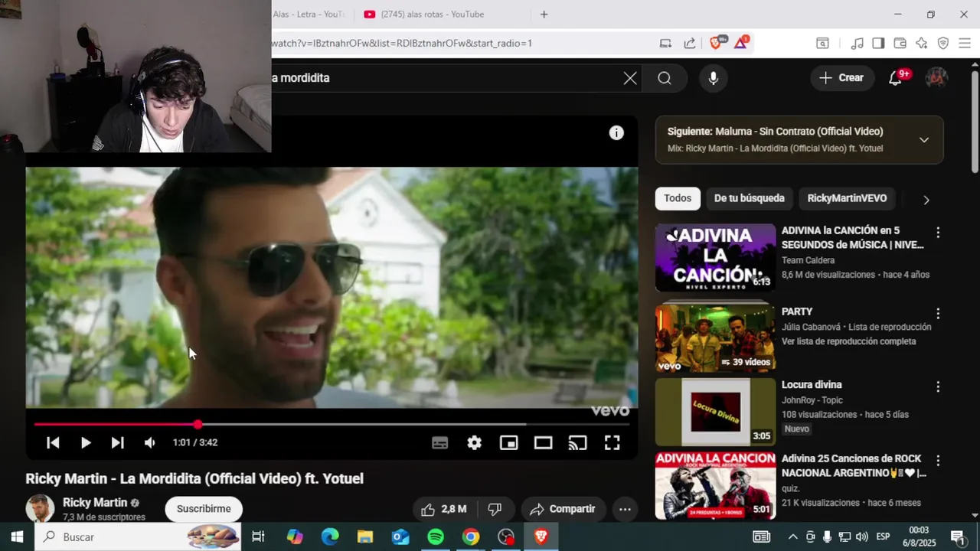
Task: Dislike the video
Action: coord(495,509)
